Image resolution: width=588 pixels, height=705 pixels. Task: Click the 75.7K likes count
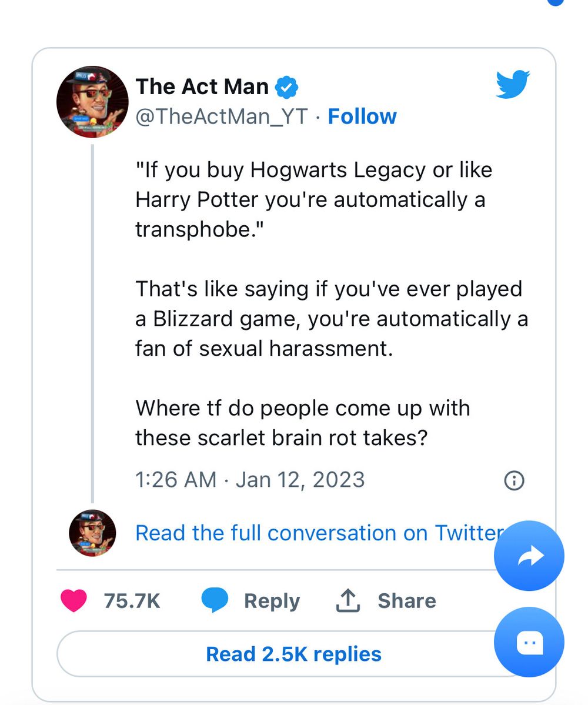(x=132, y=600)
